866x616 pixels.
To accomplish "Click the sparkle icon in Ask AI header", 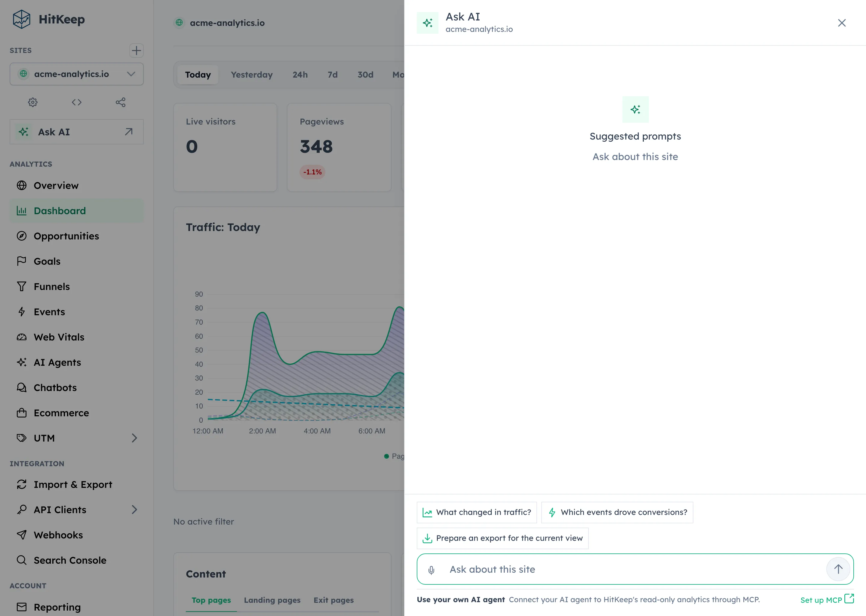I will point(428,23).
